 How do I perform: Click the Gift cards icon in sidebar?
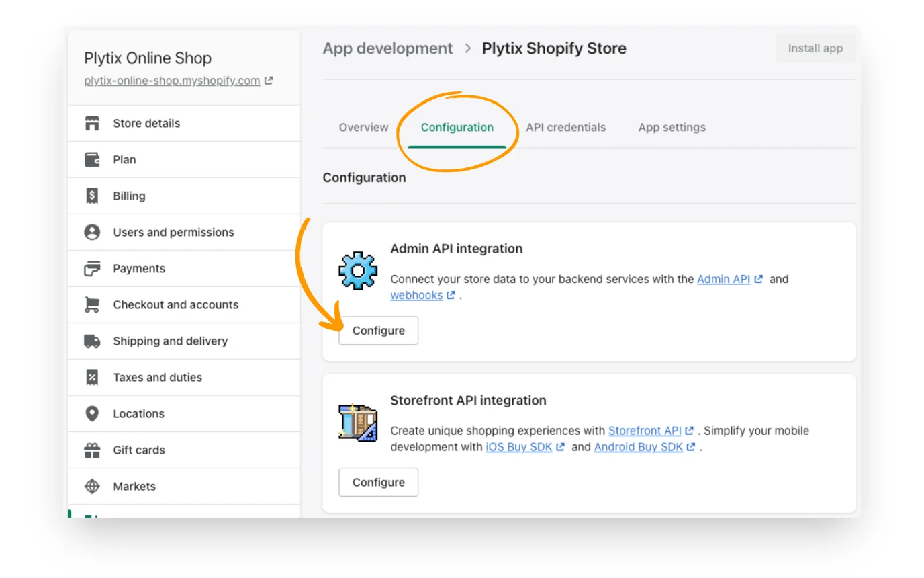[94, 450]
